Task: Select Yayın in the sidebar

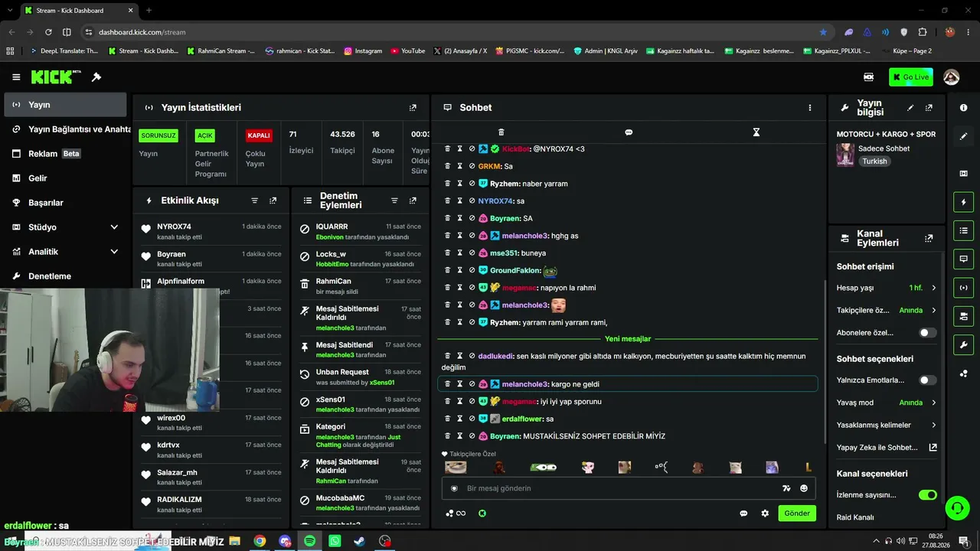Action: (65, 105)
